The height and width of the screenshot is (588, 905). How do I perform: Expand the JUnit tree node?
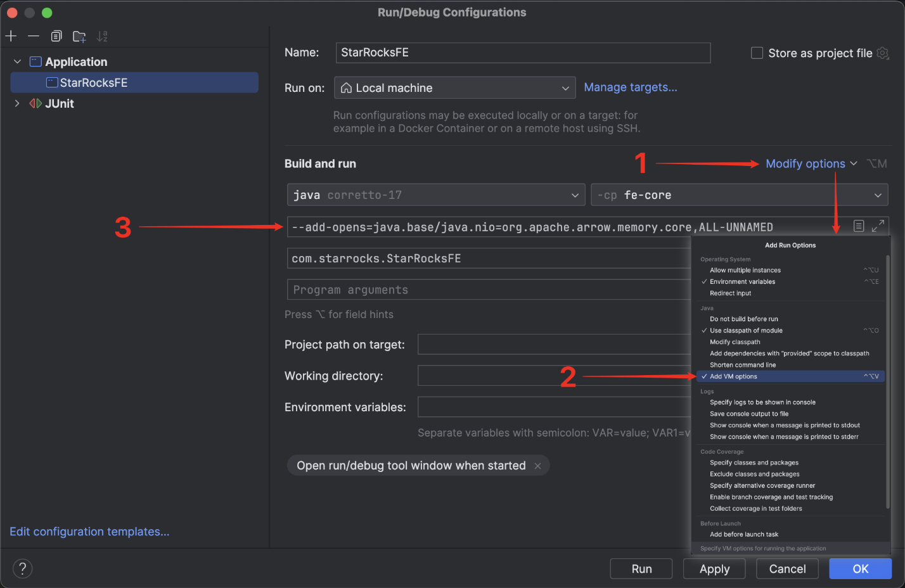(x=17, y=103)
